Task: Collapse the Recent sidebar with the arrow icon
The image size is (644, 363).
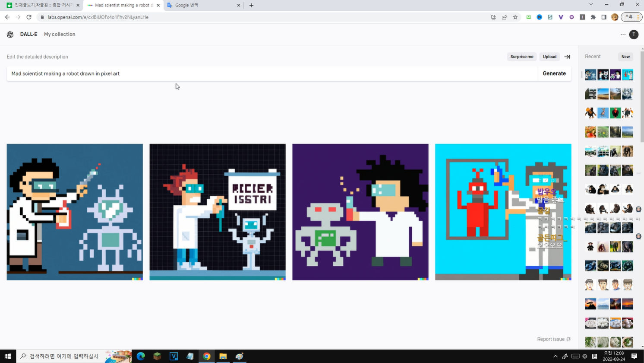Action: pyautogui.click(x=567, y=57)
